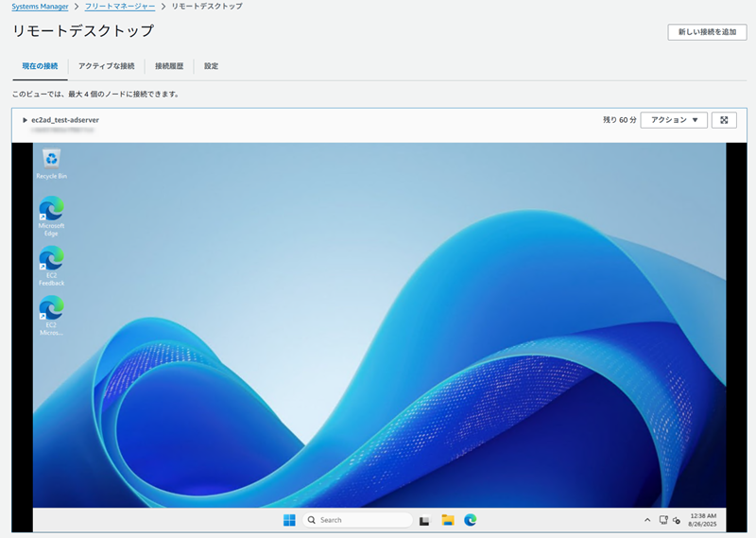The height and width of the screenshot is (538, 756).
Task: Open Task View from the taskbar
Action: click(425, 520)
